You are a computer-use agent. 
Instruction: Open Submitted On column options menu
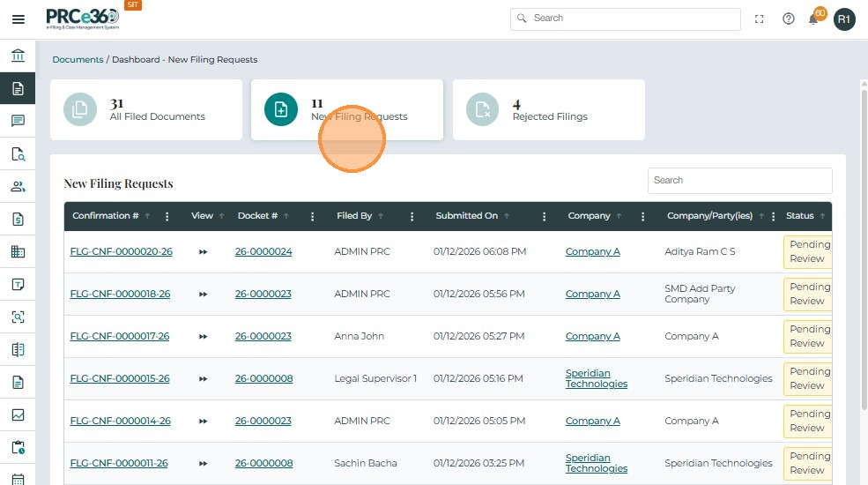[x=545, y=216]
